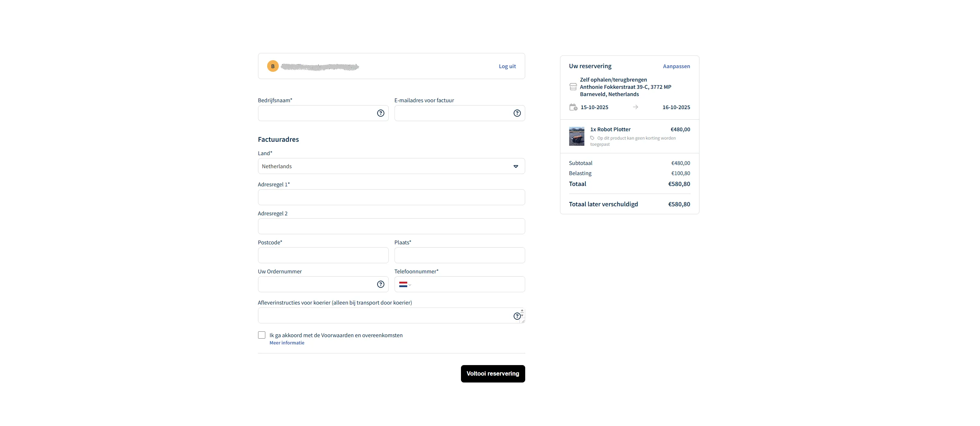This screenshot has height=426, width=980.
Task: Click the calendar icon beside 15-10-2025
Action: click(x=573, y=107)
